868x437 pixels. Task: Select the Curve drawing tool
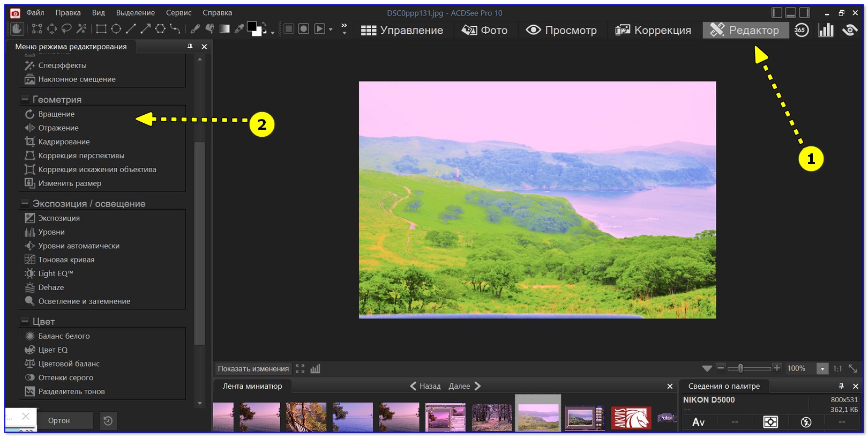[x=175, y=29]
